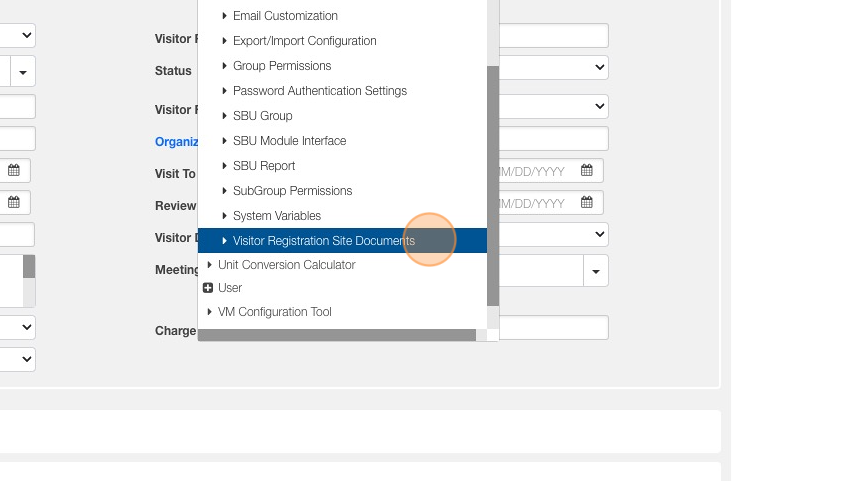Open Email Customization menu item

click(285, 16)
